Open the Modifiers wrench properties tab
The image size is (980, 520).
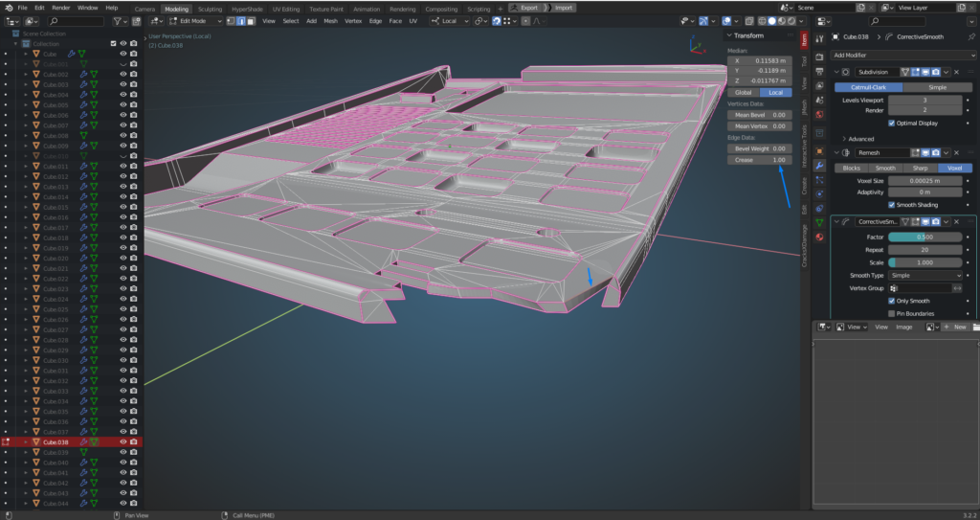click(819, 165)
